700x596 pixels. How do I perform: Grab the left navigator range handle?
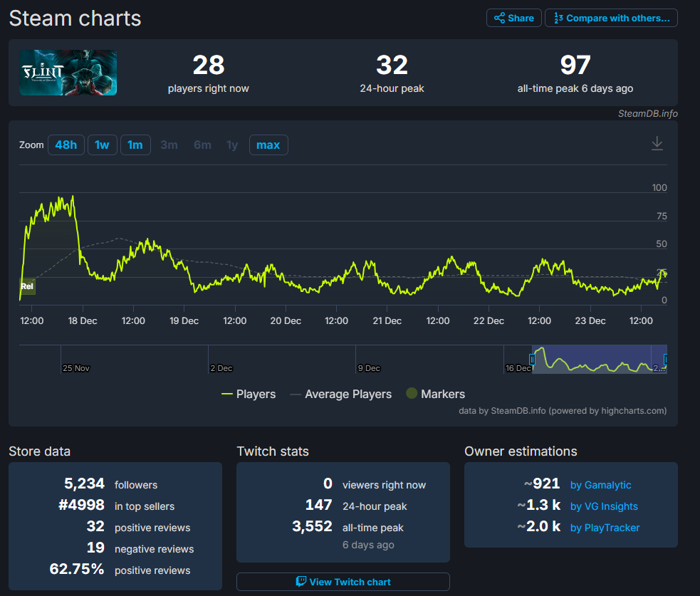[x=532, y=360]
